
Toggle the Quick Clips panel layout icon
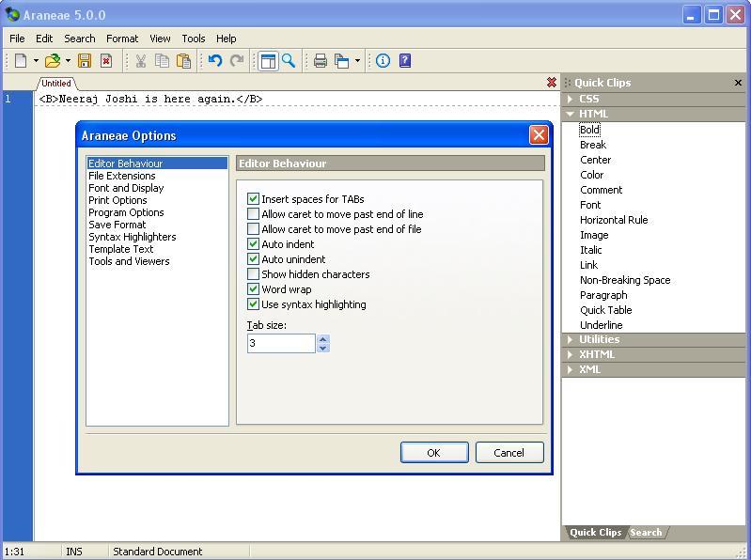click(268, 61)
